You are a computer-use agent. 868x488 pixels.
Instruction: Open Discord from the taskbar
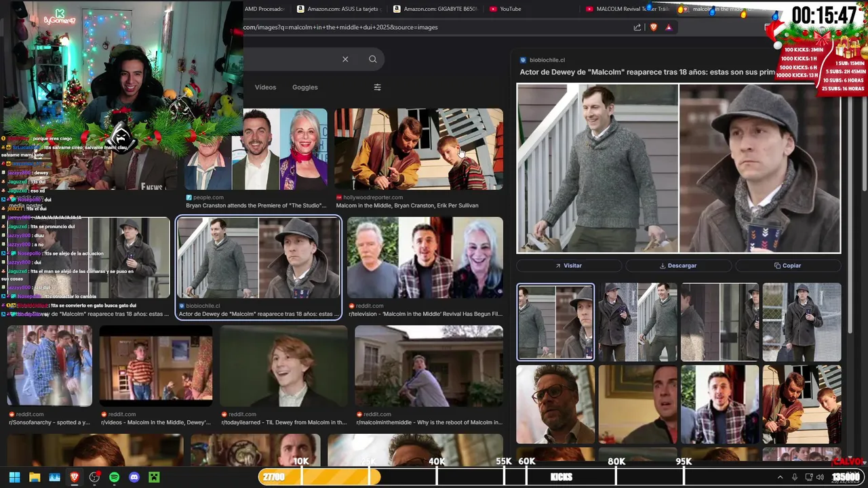(x=134, y=477)
